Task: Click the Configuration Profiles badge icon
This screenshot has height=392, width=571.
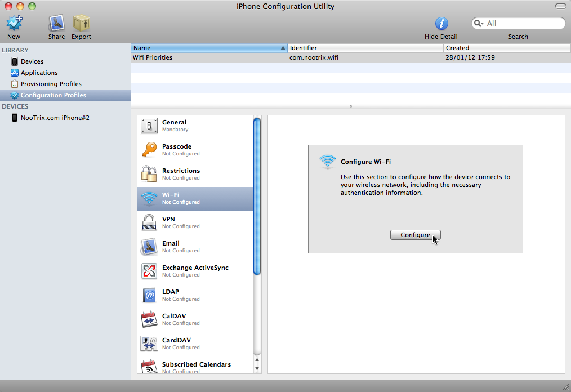Action: pos(15,95)
